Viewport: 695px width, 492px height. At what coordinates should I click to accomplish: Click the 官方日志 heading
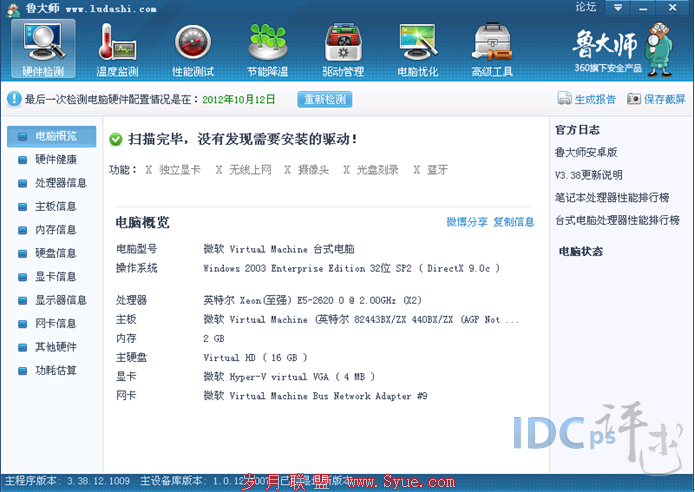click(577, 130)
